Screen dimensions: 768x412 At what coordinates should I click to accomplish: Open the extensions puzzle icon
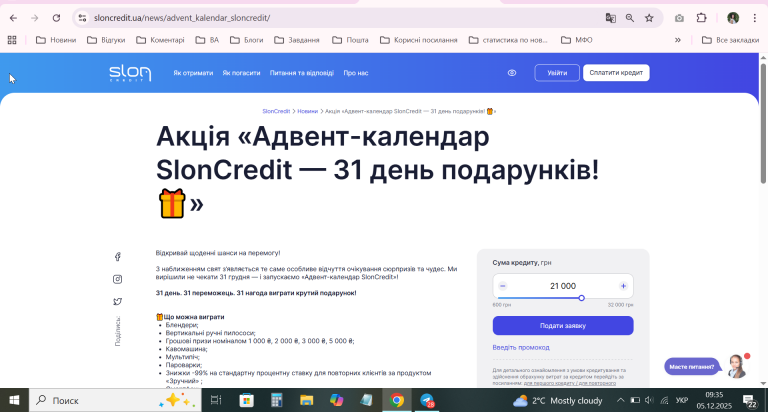pos(701,18)
